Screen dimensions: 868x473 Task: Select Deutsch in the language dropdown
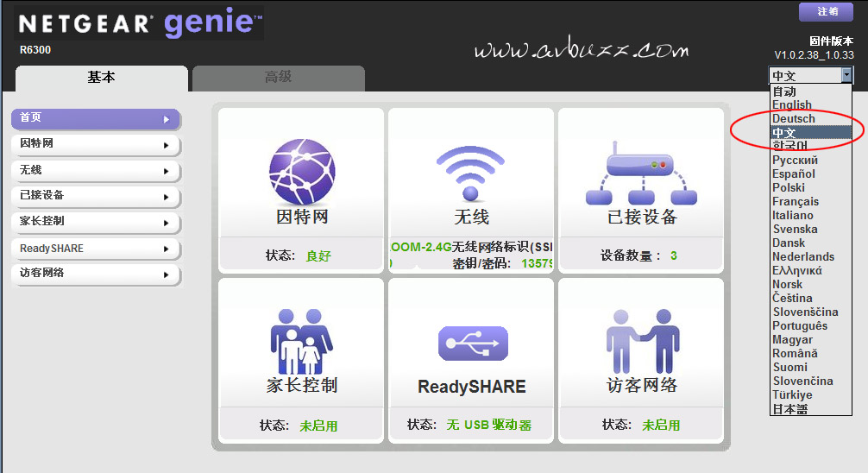pos(793,119)
